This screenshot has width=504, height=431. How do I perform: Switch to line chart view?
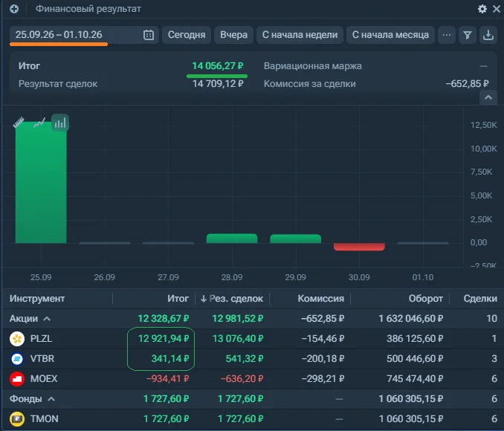(x=39, y=123)
